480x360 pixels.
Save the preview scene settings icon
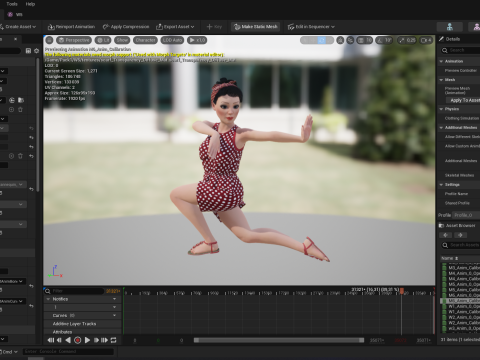(28, 51)
